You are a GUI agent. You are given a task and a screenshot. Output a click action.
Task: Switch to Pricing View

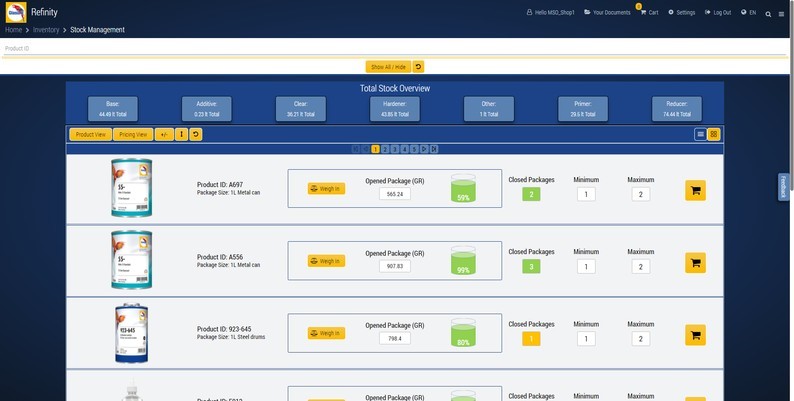click(x=133, y=134)
